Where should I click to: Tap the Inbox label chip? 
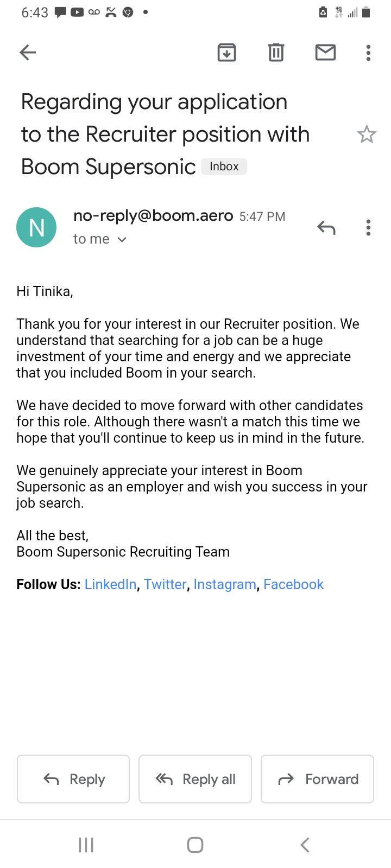[x=224, y=167]
